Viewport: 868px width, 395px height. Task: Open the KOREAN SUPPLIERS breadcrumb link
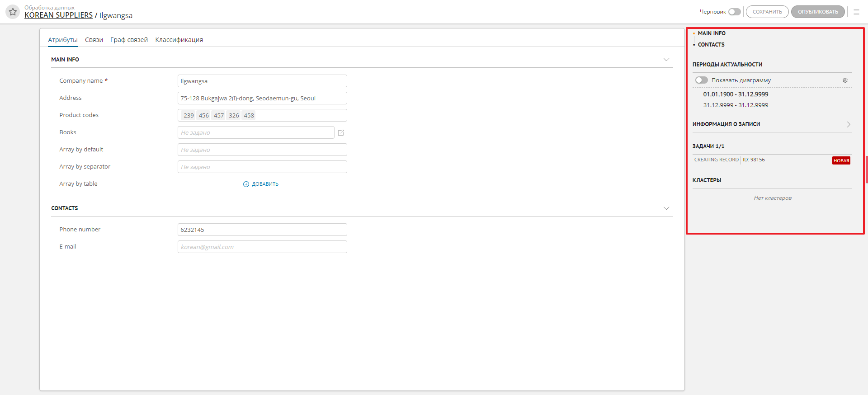coord(58,15)
